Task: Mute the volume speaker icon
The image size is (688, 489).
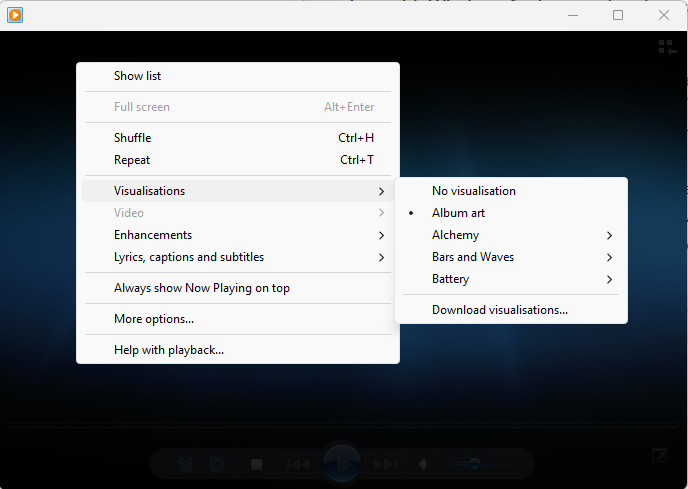Action: [423, 464]
